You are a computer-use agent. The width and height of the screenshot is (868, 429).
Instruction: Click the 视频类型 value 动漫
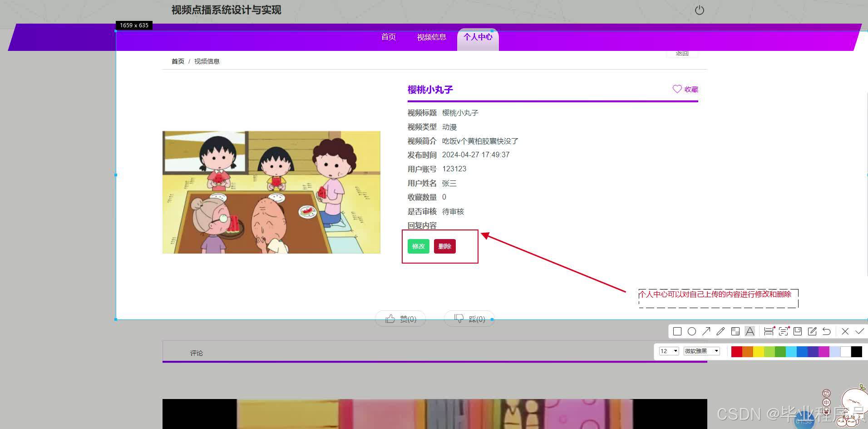pyautogui.click(x=449, y=127)
